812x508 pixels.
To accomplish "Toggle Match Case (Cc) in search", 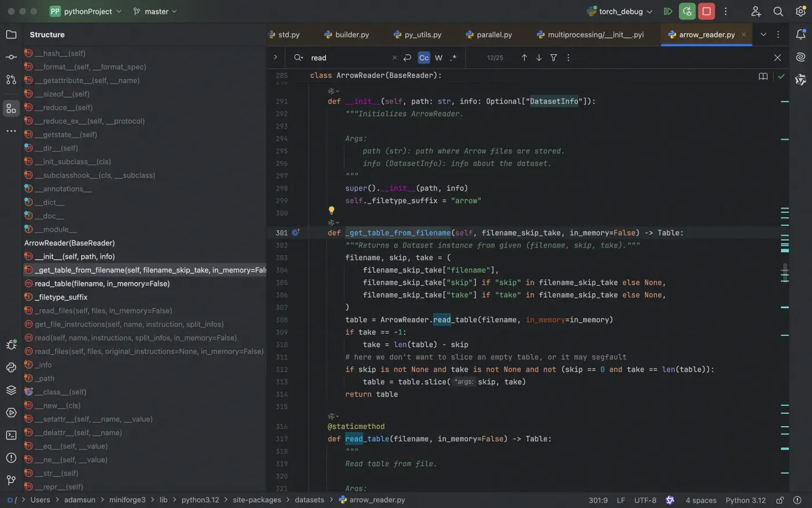I will pos(424,57).
